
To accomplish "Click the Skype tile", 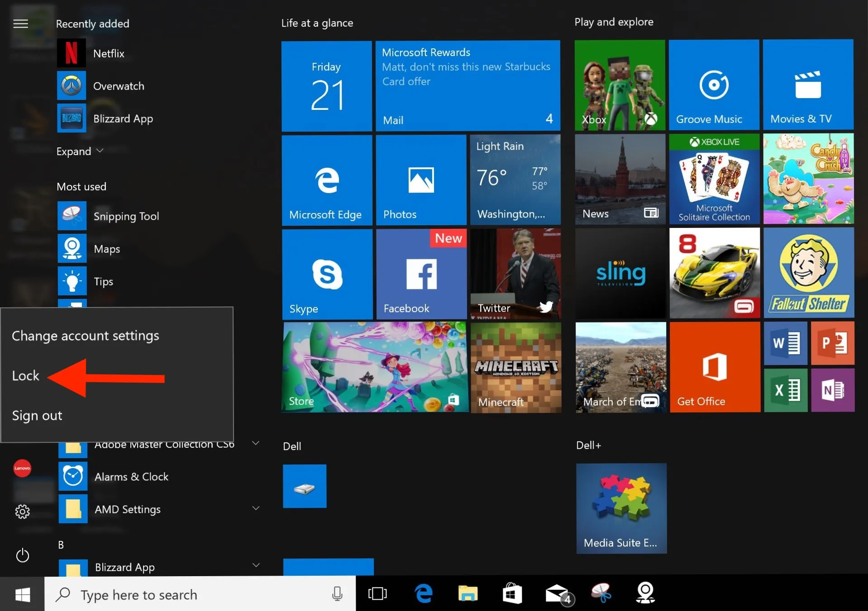I will pyautogui.click(x=327, y=274).
